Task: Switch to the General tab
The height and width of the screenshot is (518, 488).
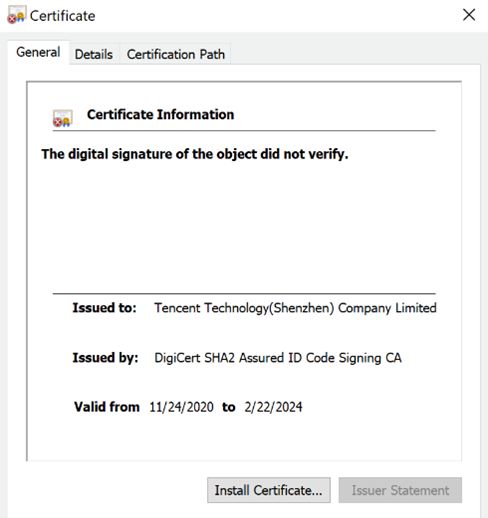Action: (38, 52)
